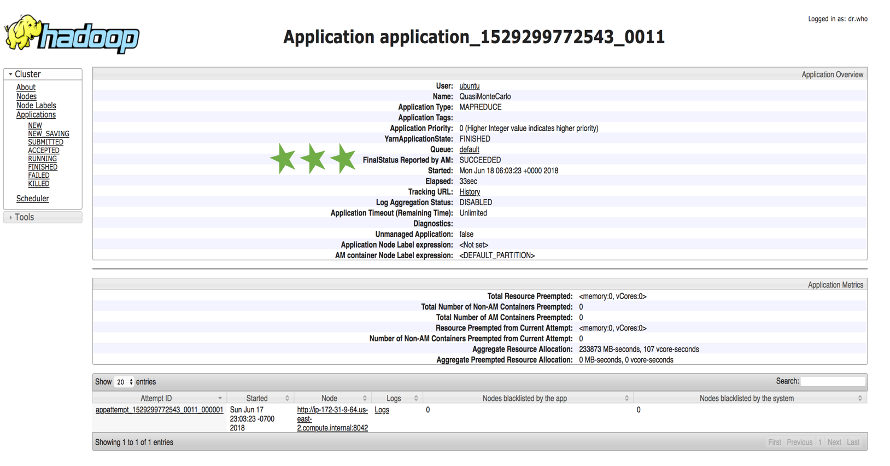Viewport: 890px width, 466px height.
Task: Open the Nodes link in sidebar
Action: pyautogui.click(x=26, y=96)
